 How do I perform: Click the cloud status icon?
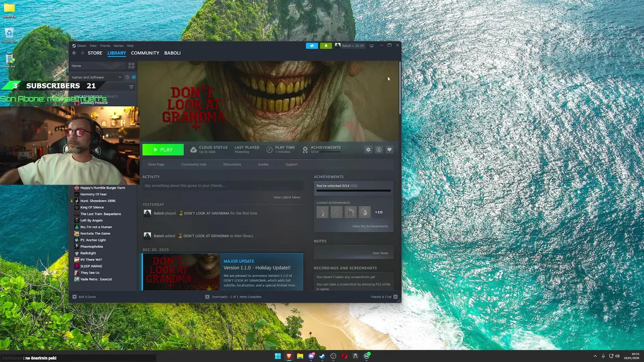(193, 150)
